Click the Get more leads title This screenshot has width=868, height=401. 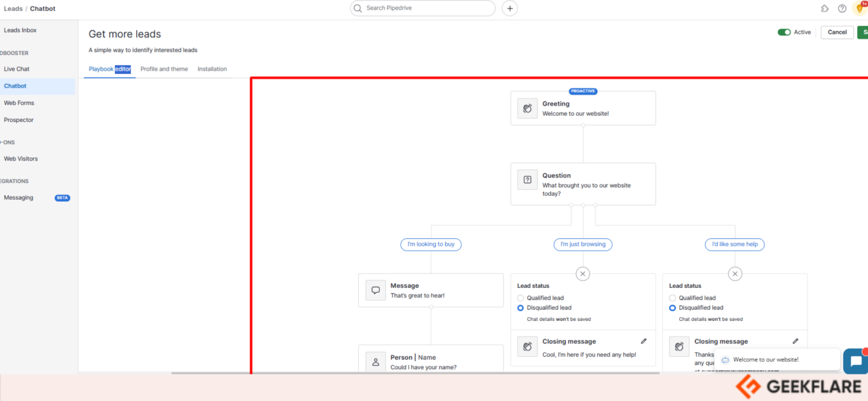(x=125, y=34)
